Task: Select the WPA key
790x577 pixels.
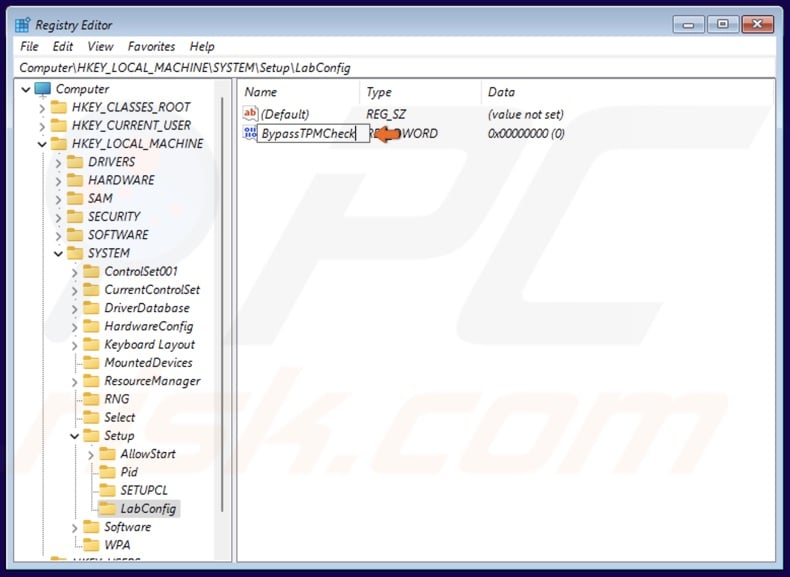Action: click(117, 545)
